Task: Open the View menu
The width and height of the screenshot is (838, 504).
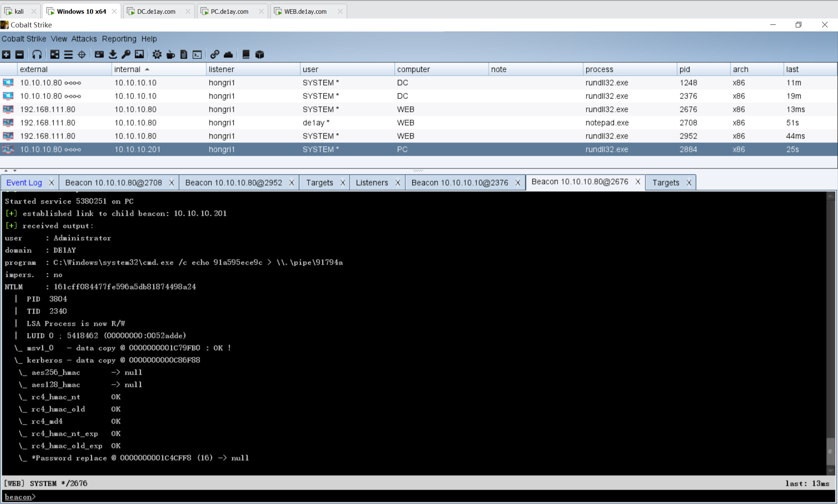Action: pos(59,39)
